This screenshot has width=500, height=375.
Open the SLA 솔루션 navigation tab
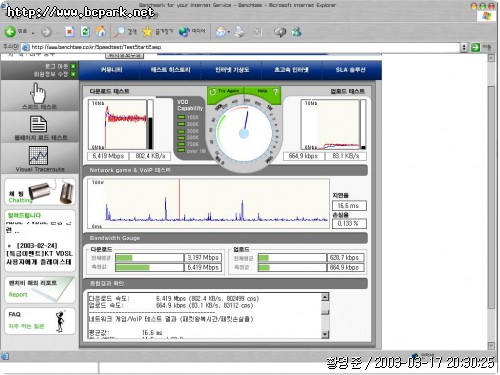350,70
